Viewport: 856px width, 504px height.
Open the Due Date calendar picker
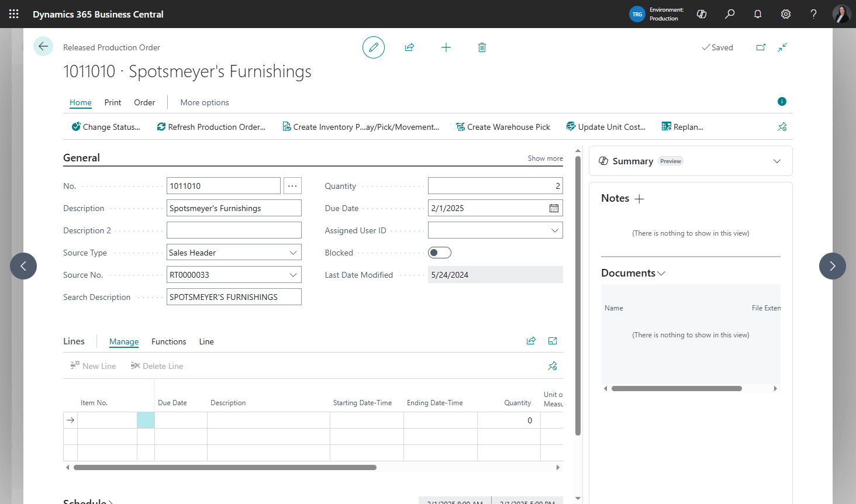(554, 208)
